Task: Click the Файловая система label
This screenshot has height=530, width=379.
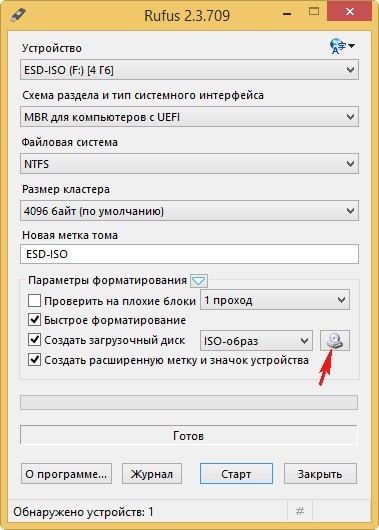Action: [70, 142]
